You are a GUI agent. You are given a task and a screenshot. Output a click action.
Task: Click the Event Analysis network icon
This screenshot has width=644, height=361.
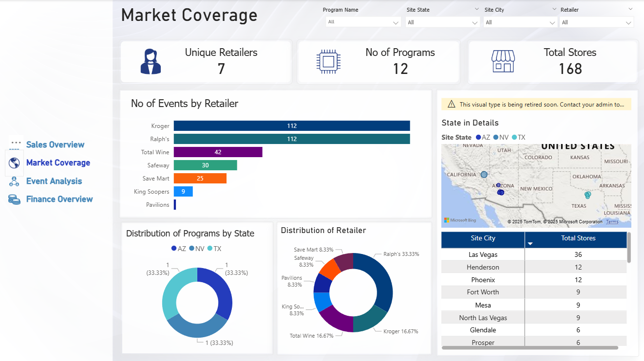point(15,180)
